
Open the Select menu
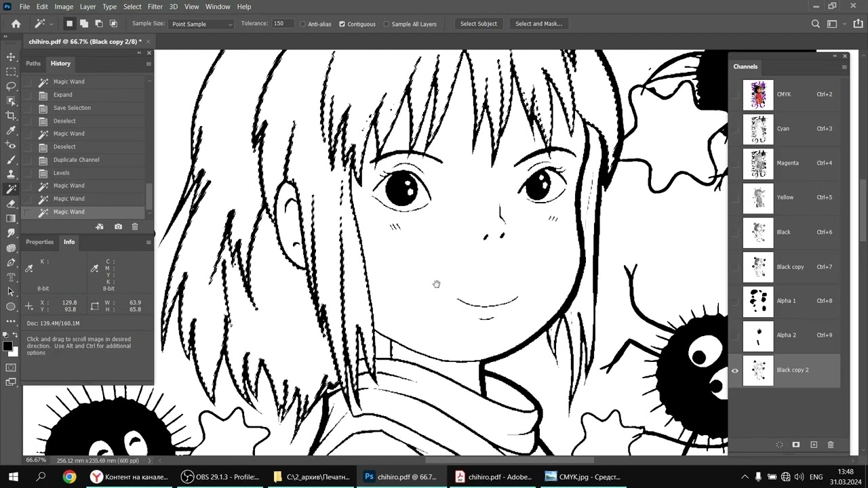pyautogui.click(x=132, y=7)
